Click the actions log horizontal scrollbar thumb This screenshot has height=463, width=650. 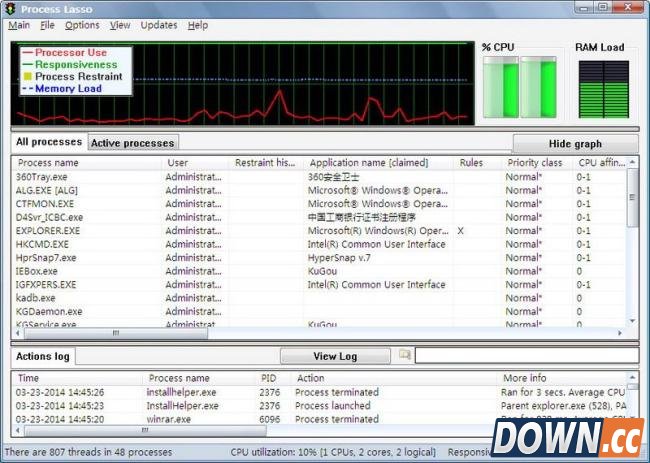(145, 430)
